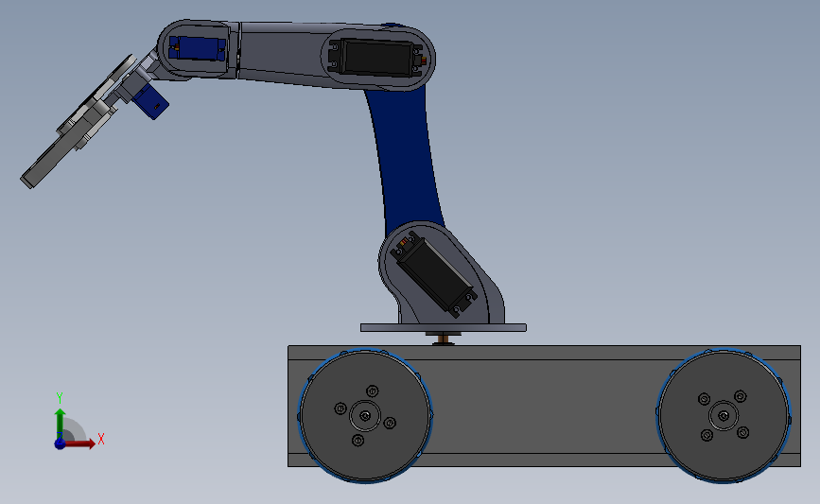
Task: Select the gray horizontal forearm link
Action: (x=283, y=51)
